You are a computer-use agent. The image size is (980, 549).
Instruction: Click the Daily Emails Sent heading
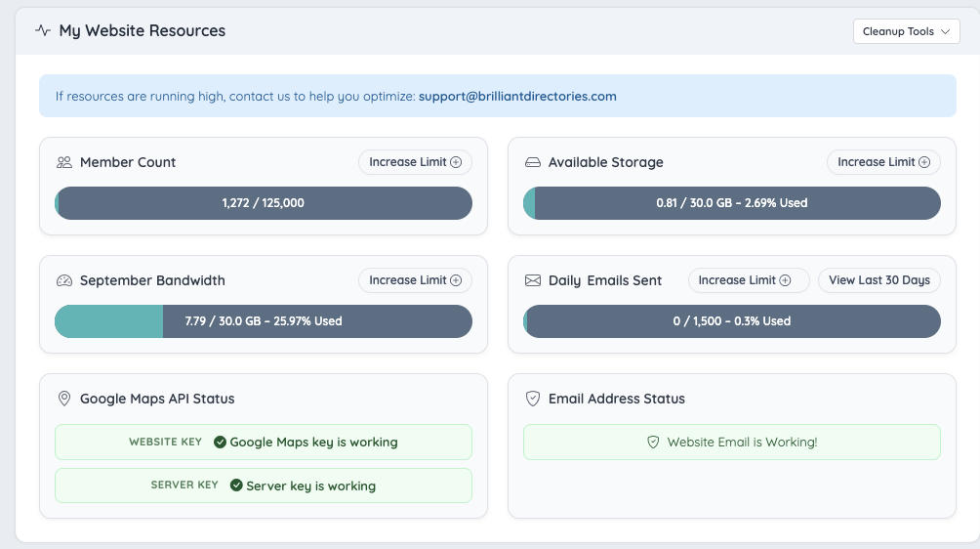(605, 280)
